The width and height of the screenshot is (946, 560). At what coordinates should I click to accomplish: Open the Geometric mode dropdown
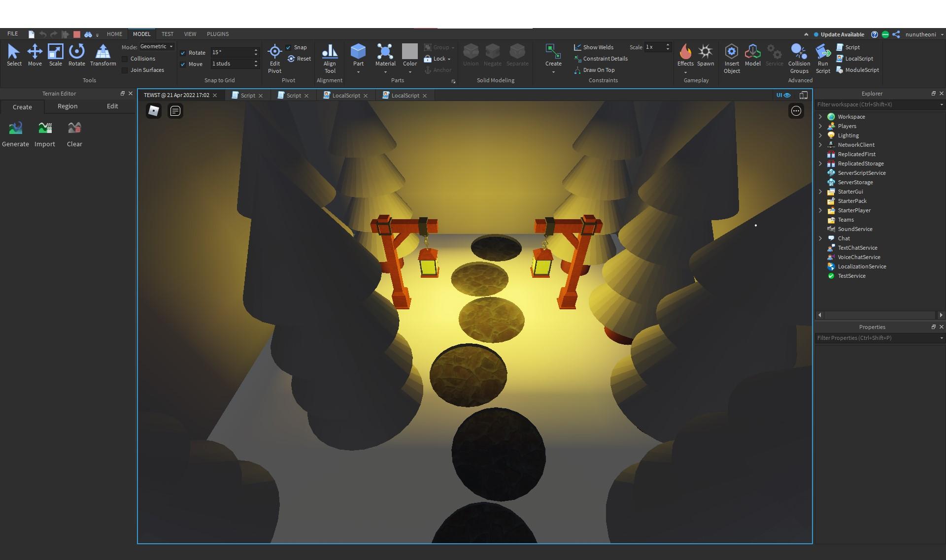click(x=157, y=46)
